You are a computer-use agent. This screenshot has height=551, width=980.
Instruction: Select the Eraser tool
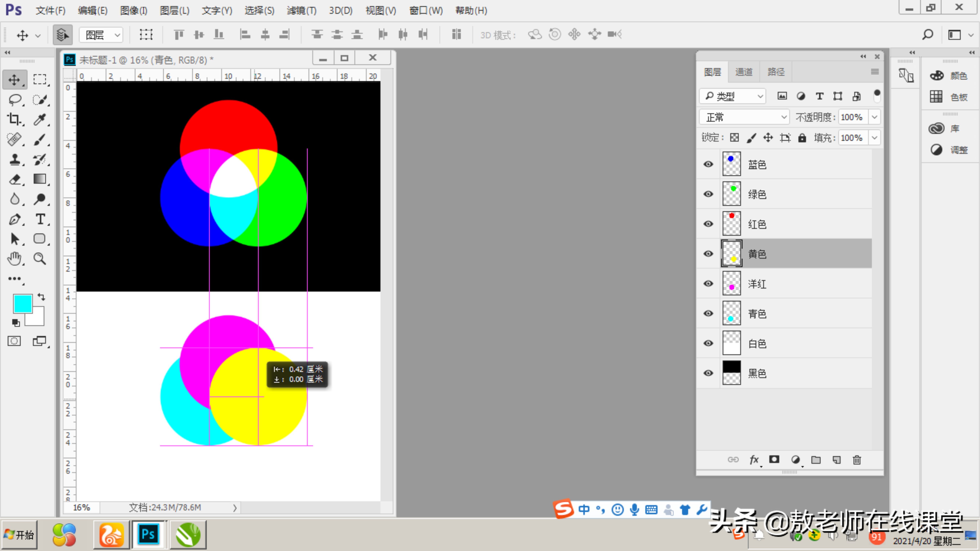click(x=15, y=179)
